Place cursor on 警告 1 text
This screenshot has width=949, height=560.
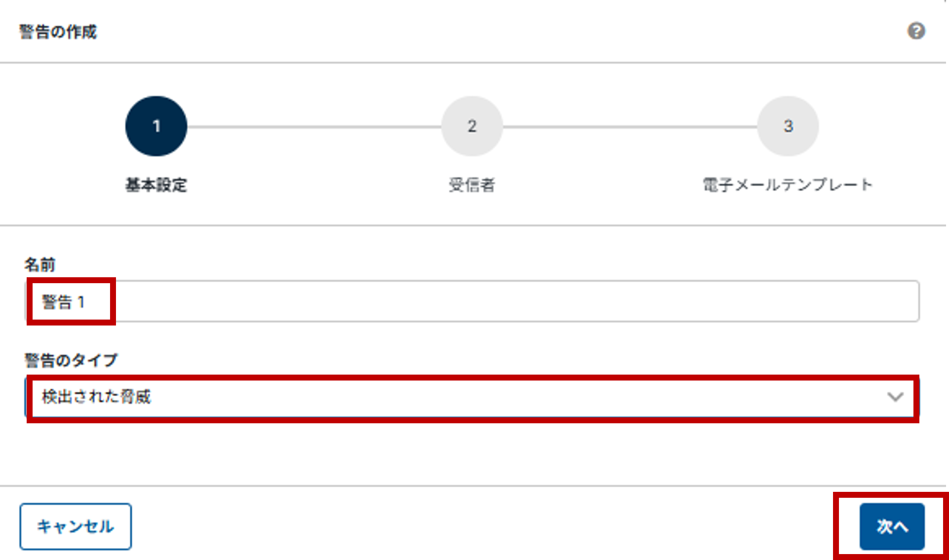tap(63, 302)
